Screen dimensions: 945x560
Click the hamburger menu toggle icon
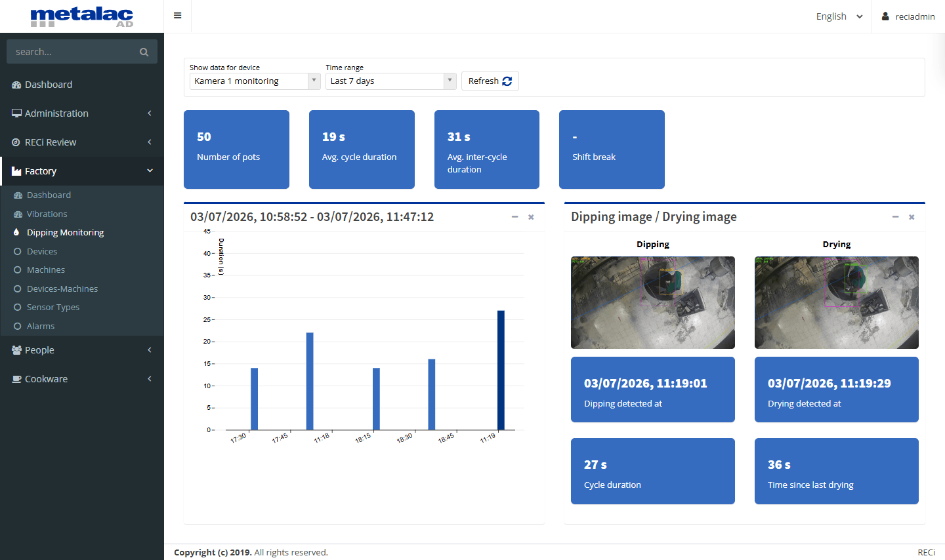177,16
